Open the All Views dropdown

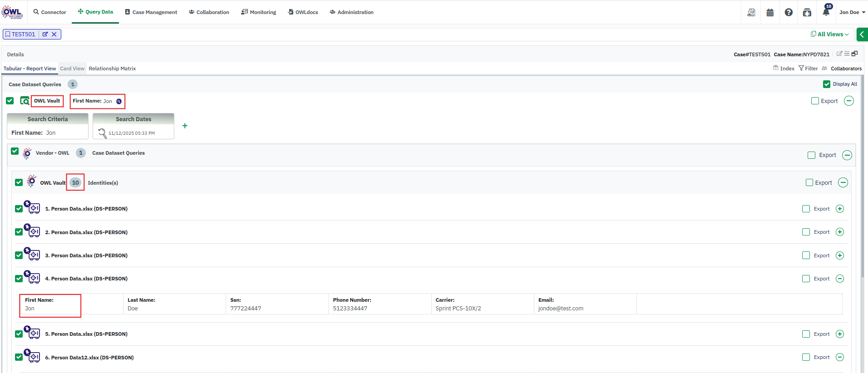point(830,34)
